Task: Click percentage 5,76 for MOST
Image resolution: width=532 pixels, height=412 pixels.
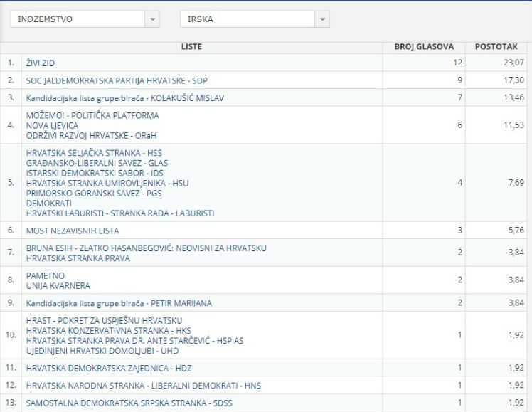Action: pos(516,230)
